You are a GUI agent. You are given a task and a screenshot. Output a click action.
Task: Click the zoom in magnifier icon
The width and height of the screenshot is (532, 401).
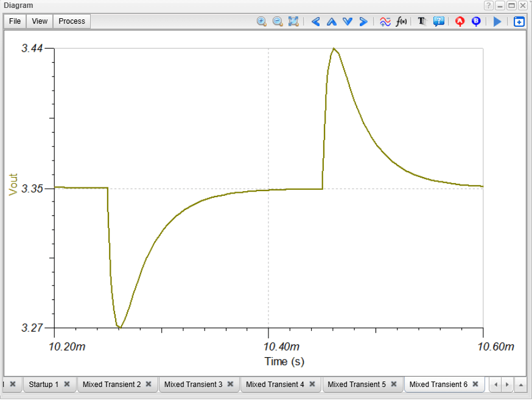click(262, 21)
